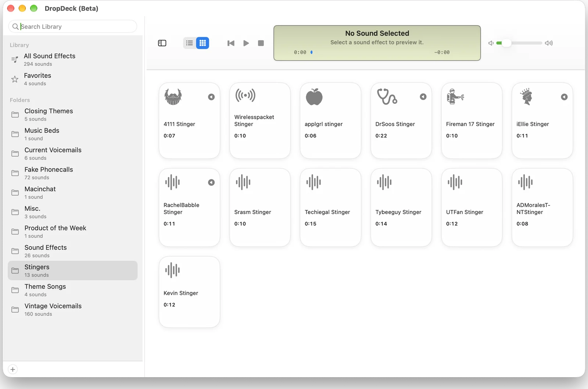
Task: Click the queen icon on iEllie Stinger
Action: click(x=526, y=97)
